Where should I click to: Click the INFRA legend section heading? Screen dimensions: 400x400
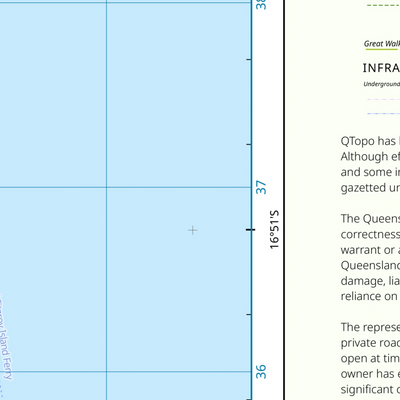381,68
